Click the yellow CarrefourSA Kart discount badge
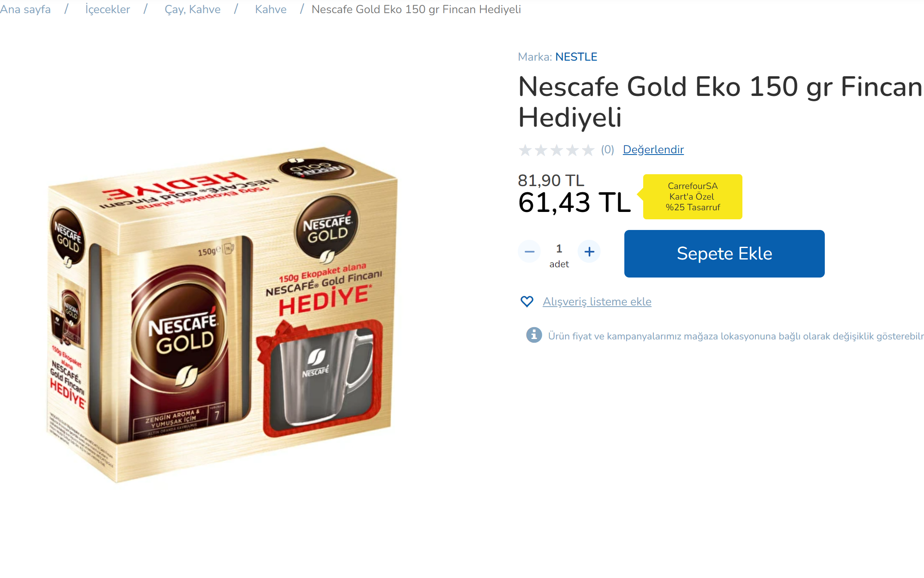924x578 pixels. click(x=692, y=196)
